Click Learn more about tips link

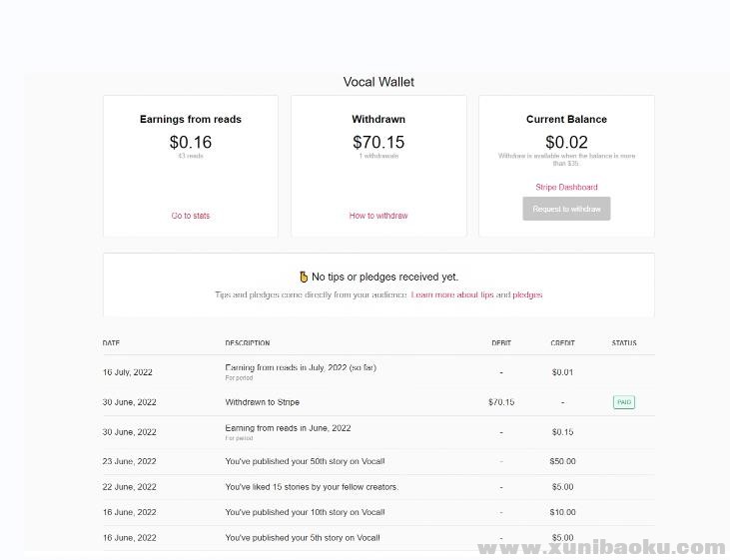click(452, 295)
